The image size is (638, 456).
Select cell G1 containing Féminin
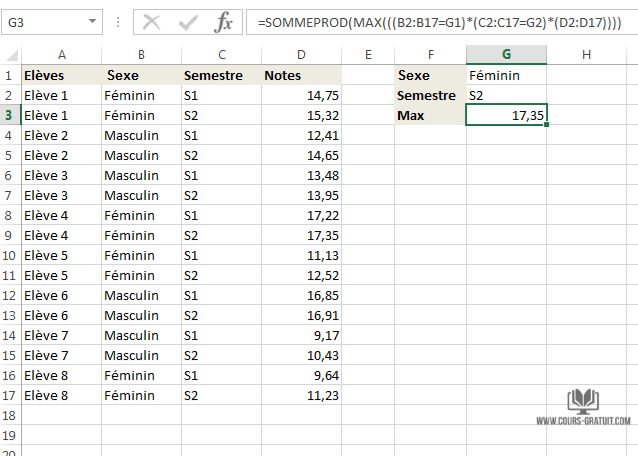(506, 75)
